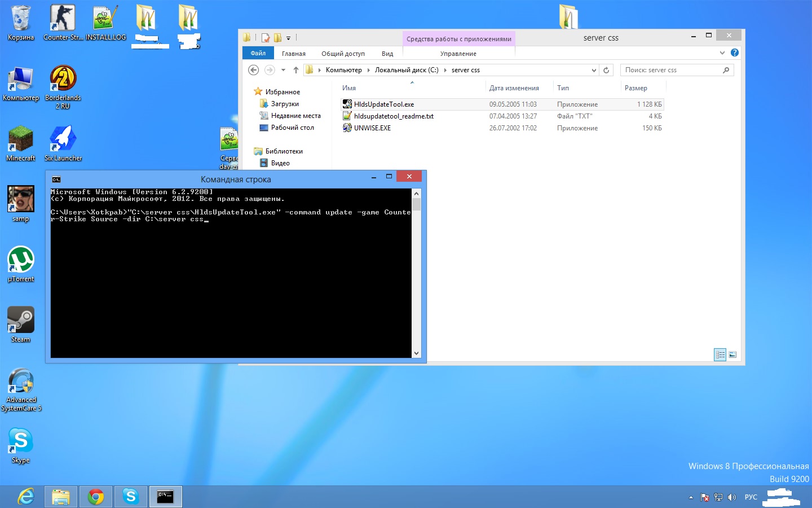Screen dimensions: 812x508
Task: Go up one folder level
Action: tap(296, 70)
